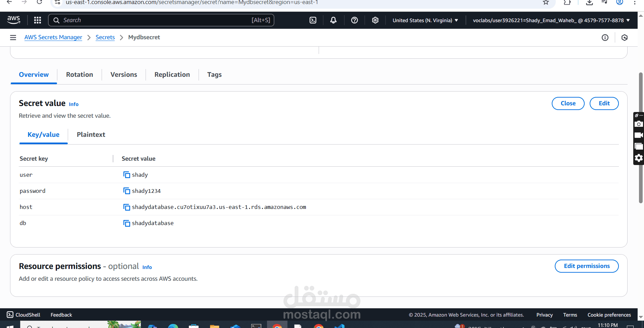Bookmark this page with the star icon
The width and height of the screenshot is (644, 328).
[546, 3]
